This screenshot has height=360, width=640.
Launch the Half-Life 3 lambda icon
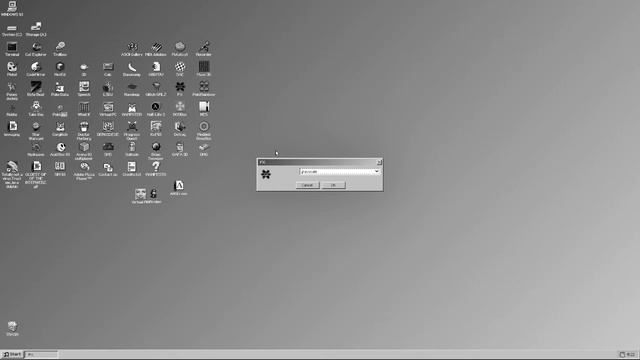pyautogui.click(x=156, y=109)
